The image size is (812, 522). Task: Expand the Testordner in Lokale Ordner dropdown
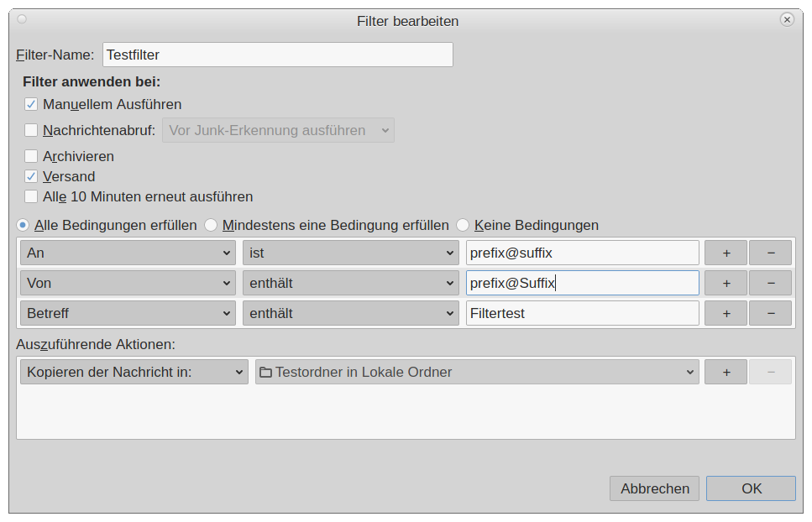pyautogui.click(x=477, y=372)
